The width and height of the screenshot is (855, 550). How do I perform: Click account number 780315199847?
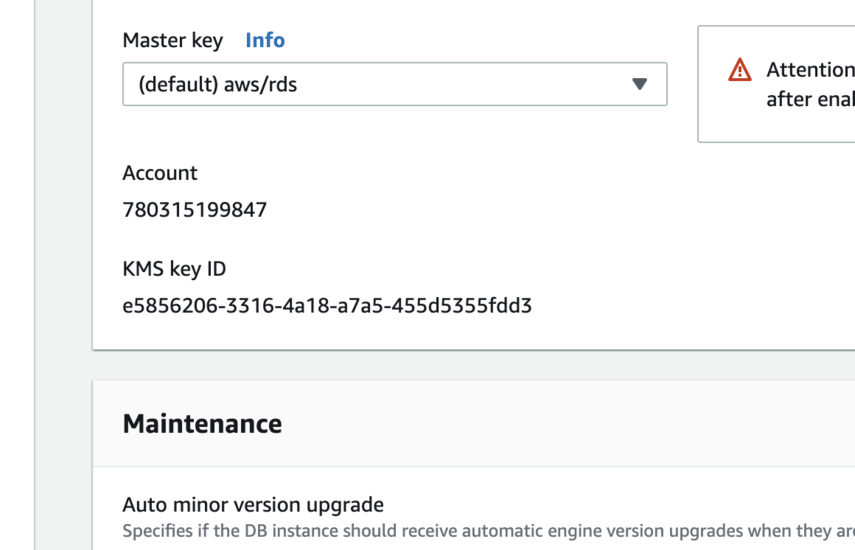195,210
